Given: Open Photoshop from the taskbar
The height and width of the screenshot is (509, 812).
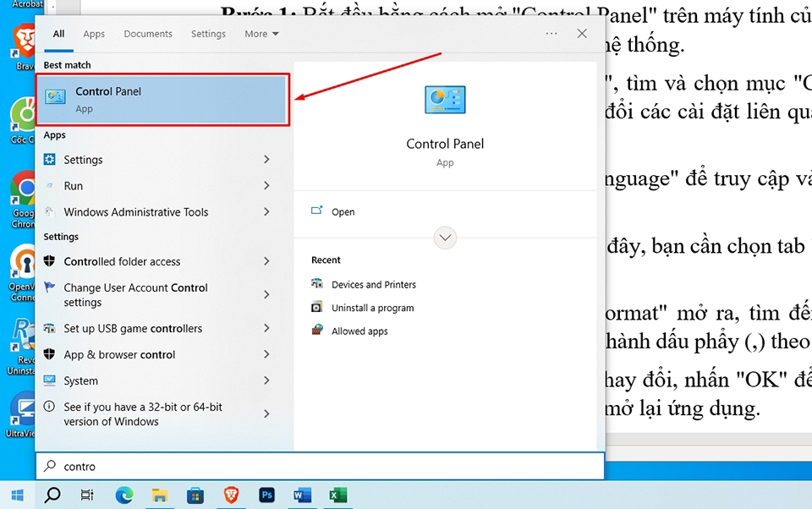Looking at the screenshot, I should (266, 495).
